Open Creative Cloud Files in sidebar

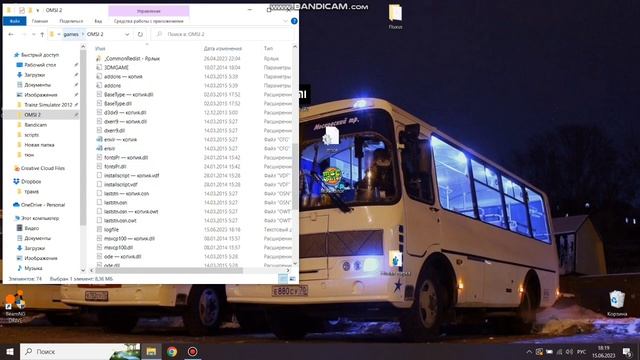coord(42,168)
